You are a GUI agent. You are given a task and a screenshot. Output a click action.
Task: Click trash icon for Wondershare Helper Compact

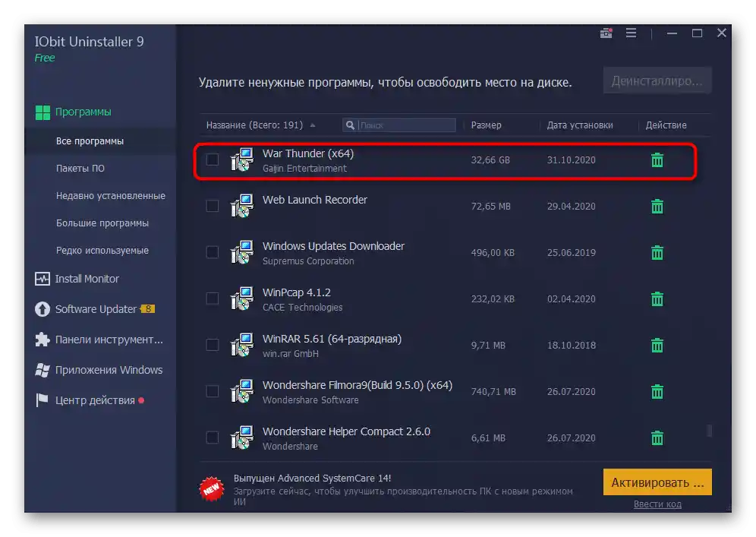pos(657,437)
